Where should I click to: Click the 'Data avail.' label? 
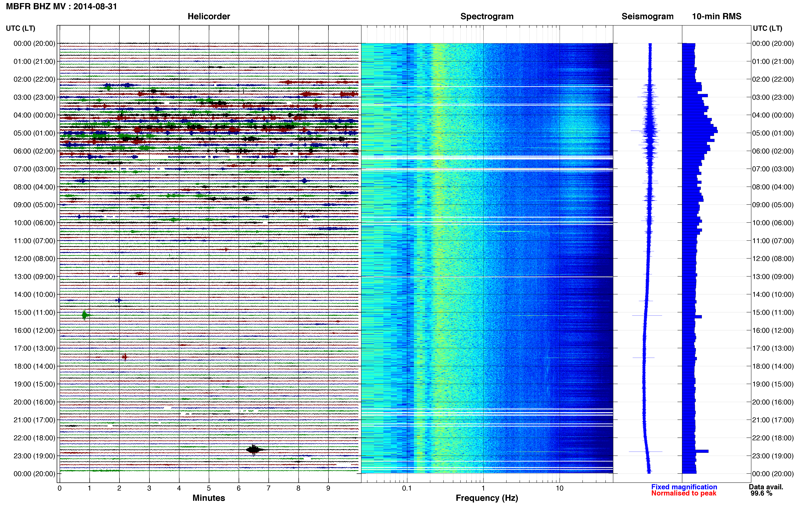pos(766,487)
